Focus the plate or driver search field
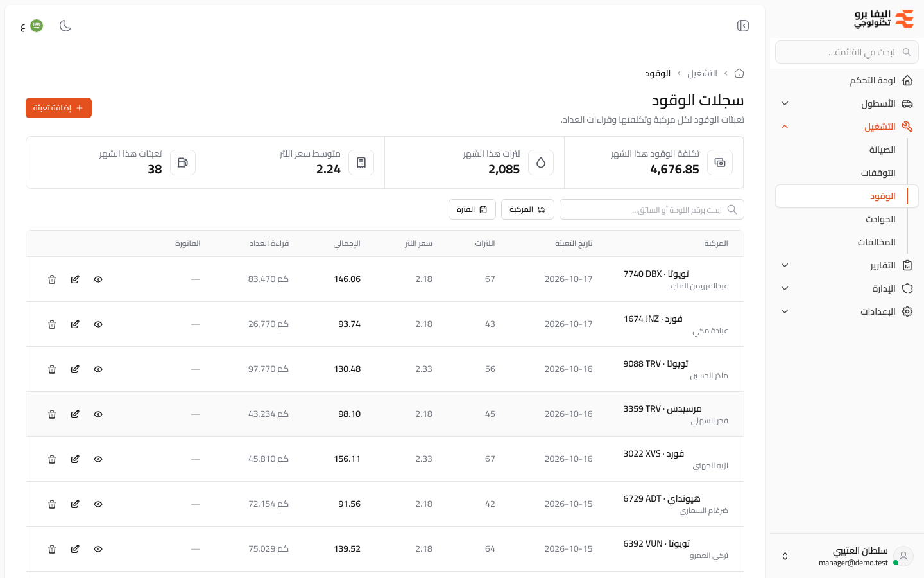This screenshot has width=924, height=578. point(652,209)
